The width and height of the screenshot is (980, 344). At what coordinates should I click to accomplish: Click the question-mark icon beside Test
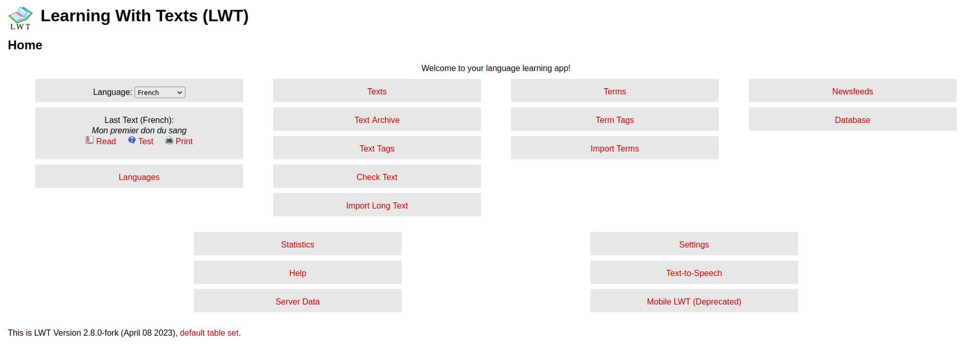[131, 140]
